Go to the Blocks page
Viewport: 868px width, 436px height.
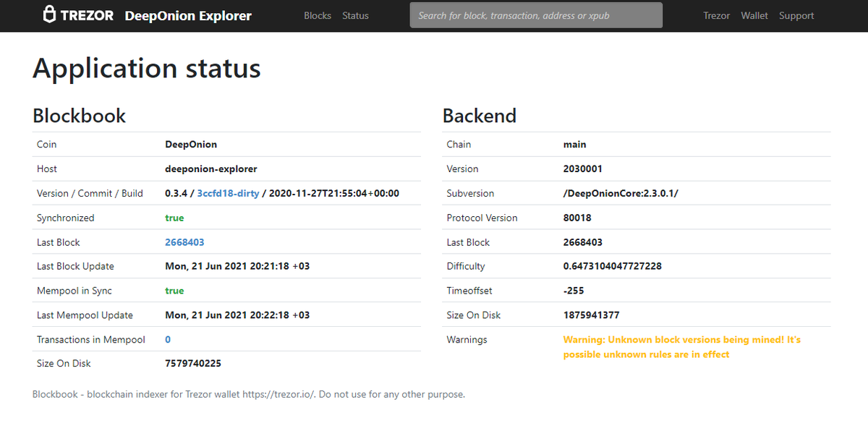coord(318,15)
